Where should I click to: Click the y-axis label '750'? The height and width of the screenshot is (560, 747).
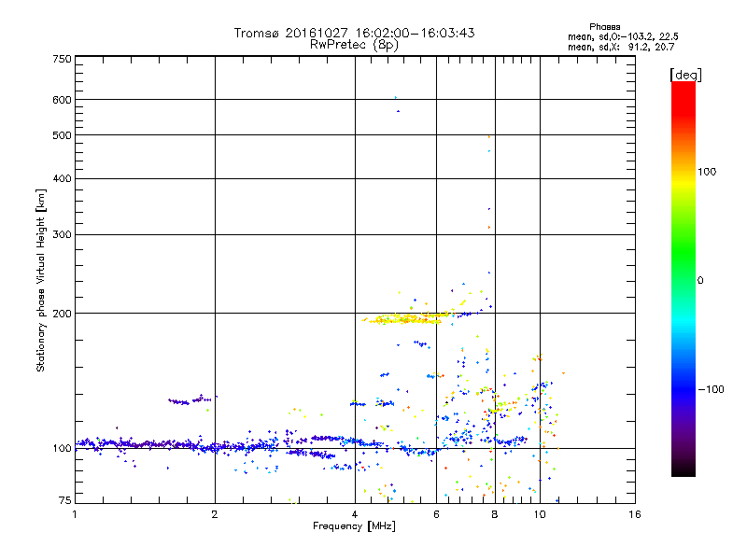[x=62, y=59]
